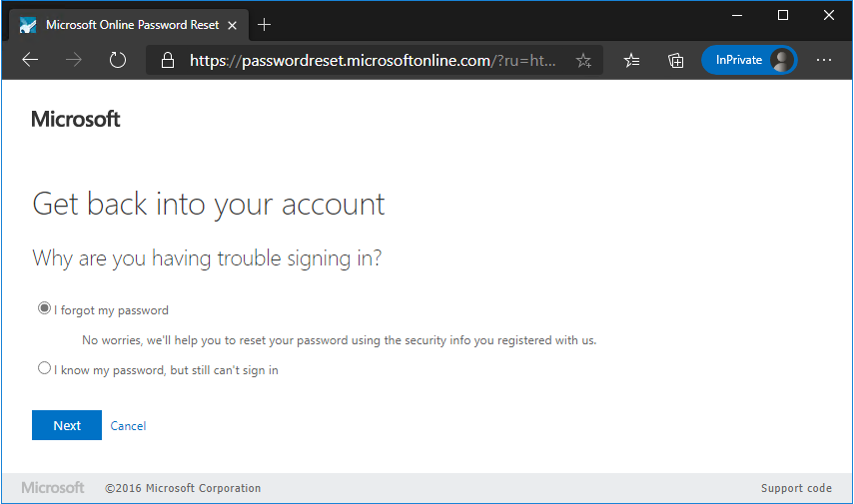View site info via lock icon

[168, 60]
